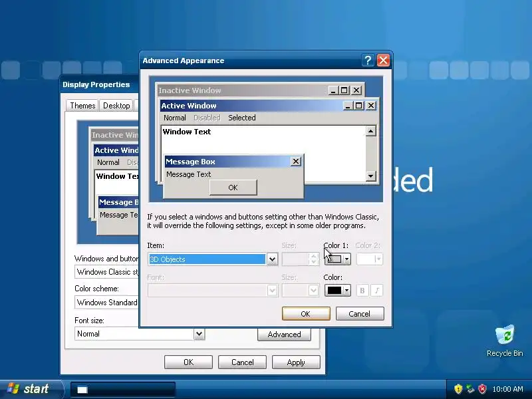The image size is (532, 399).
Task: Open the Color 1 swatch picker
Action: click(x=337, y=259)
